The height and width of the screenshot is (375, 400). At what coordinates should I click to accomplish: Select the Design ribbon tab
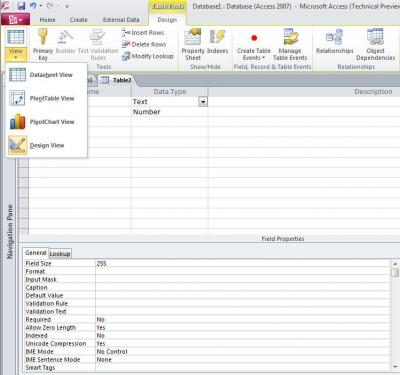167,20
